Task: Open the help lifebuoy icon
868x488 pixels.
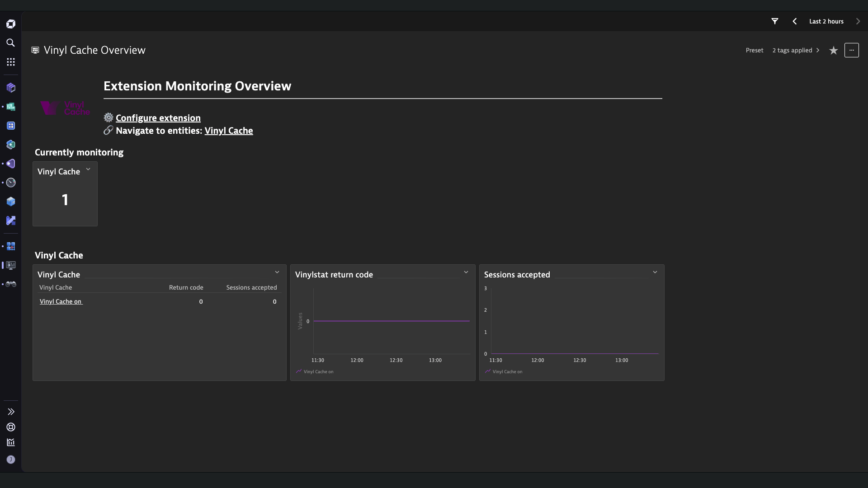Action: pos(11,427)
